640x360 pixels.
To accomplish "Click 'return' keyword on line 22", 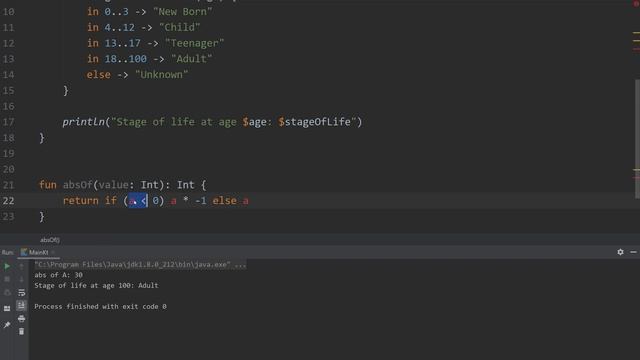I will pyautogui.click(x=80, y=201).
